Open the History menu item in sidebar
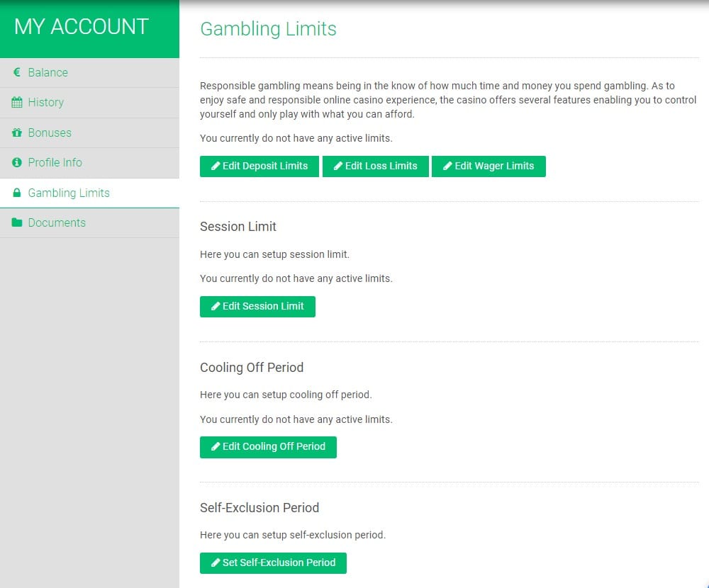This screenshot has width=709, height=588. coord(46,103)
